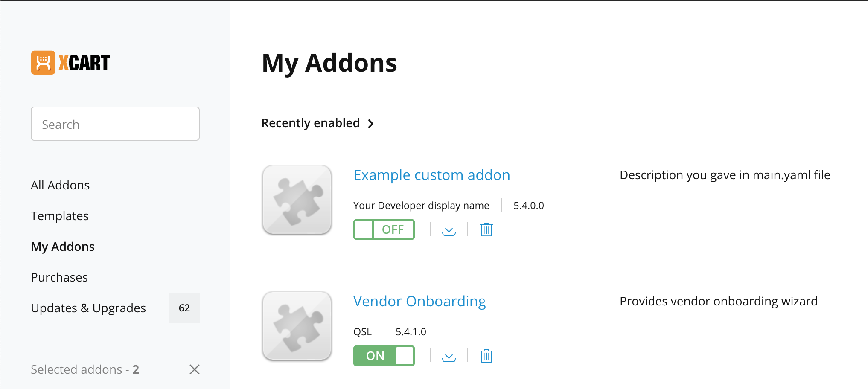
Task: Select My Addons in the sidebar
Action: [63, 247]
